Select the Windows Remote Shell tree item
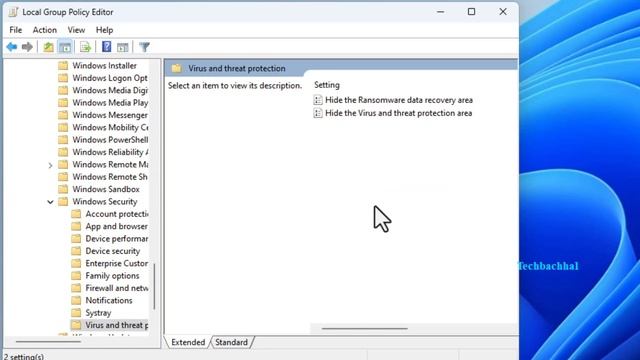The width and height of the screenshot is (640, 360). click(110, 177)
